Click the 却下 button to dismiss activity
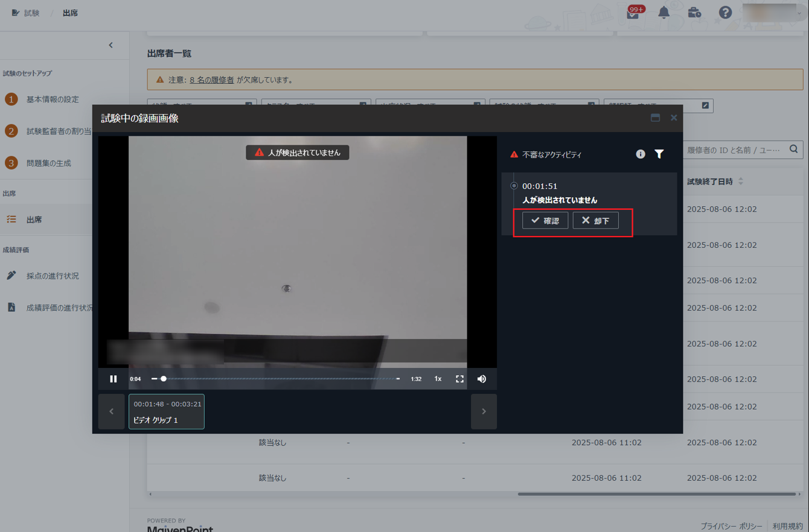This screenshot has width=809, height=532. (x=595, y=221)
